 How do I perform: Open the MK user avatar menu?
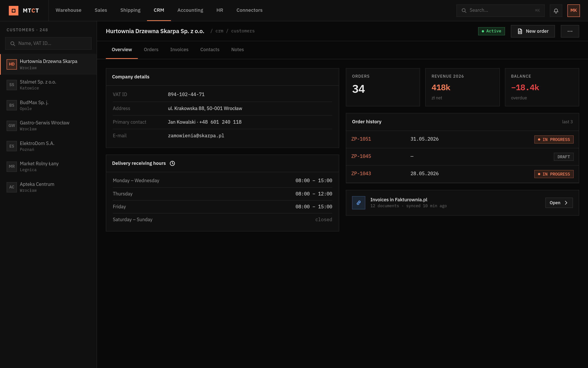573,10
